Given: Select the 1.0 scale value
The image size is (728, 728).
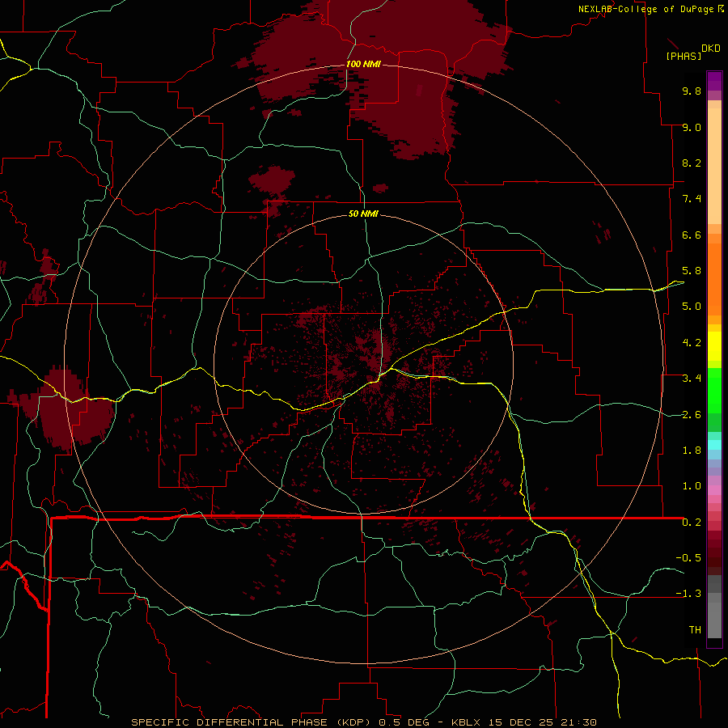Looking at the screenshot, I should point(692,486).
